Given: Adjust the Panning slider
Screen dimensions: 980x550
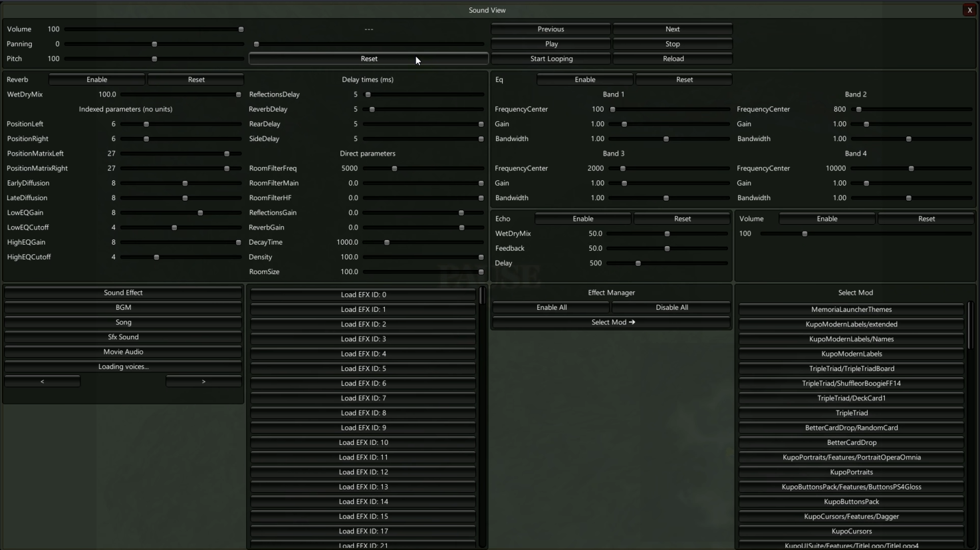Looking at the screenshot, I should pyautogui.click(x=154, y=44).
